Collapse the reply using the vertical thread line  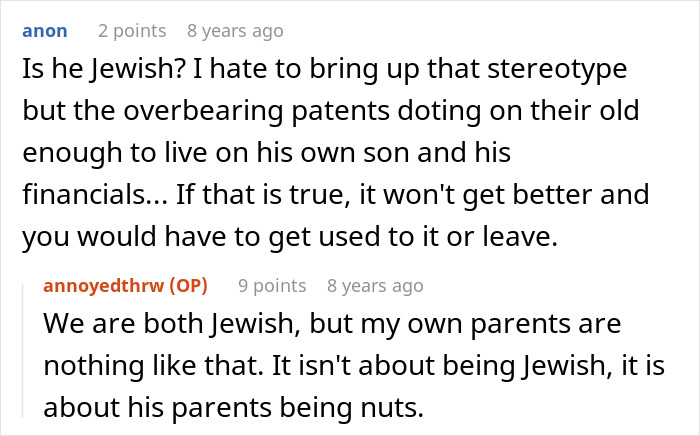(23, 350)
